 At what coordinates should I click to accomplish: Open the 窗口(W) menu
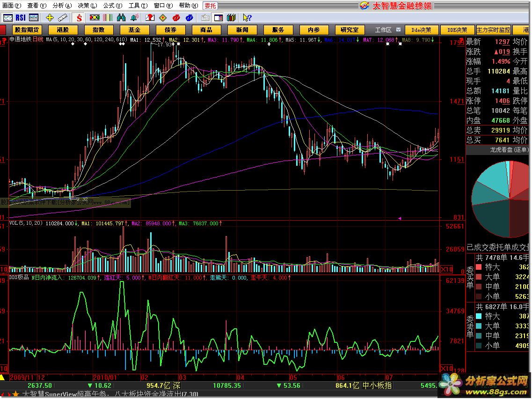(163, 6)
